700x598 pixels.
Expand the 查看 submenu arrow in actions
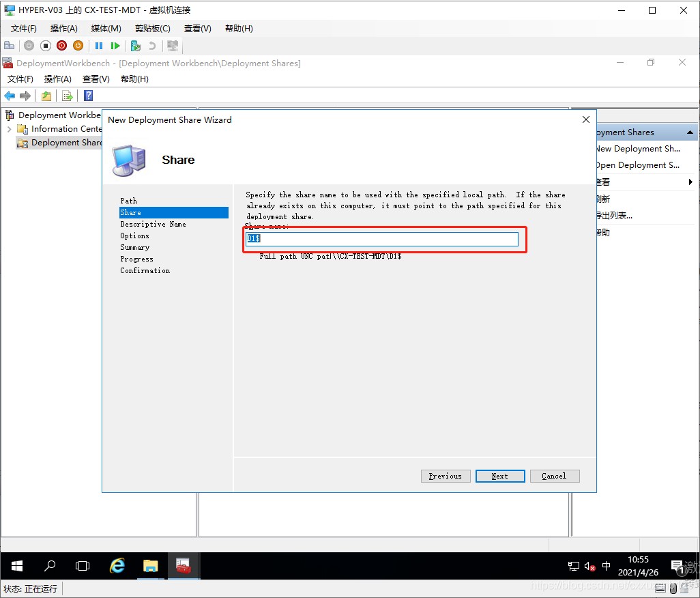(690, 182)
